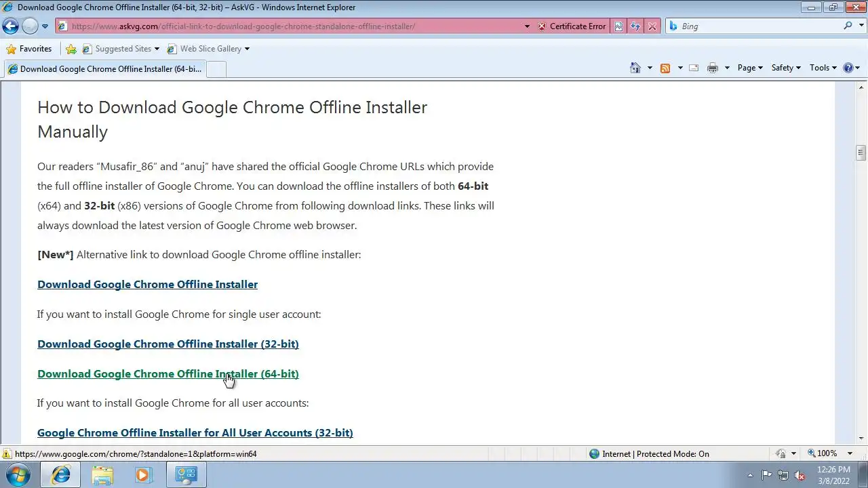Open the Suggested Sites dropdown
868x488 pixels.
click(121, 49)
